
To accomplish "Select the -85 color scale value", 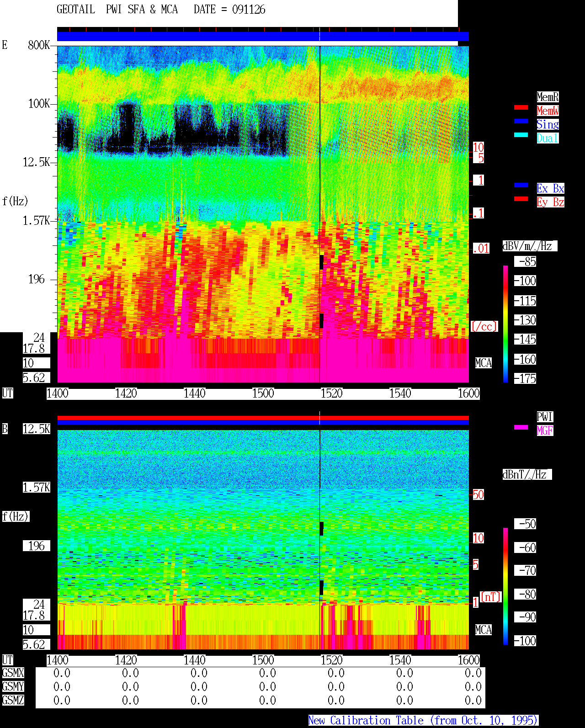I will point(525,261).
